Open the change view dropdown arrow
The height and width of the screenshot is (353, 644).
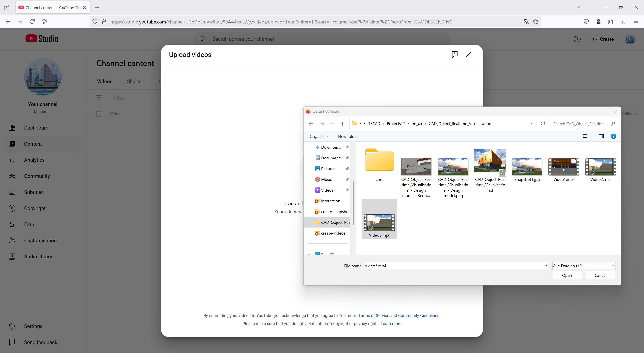[591, 136]
